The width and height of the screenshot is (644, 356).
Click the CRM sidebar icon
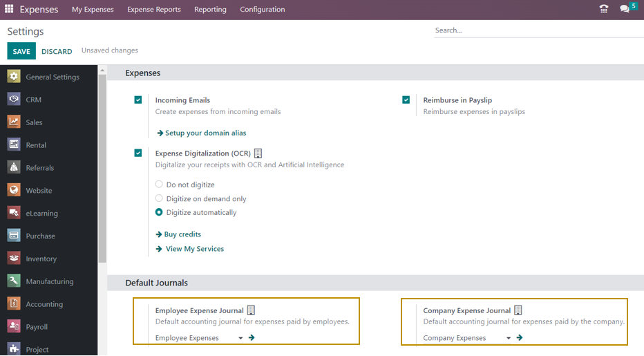[14, 100]
